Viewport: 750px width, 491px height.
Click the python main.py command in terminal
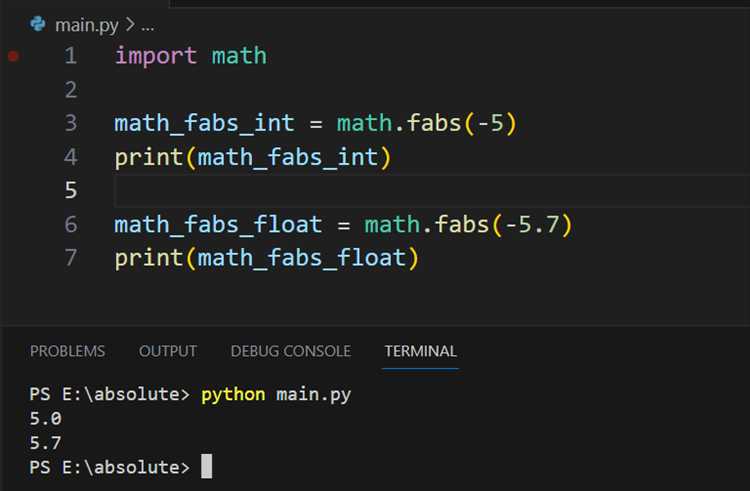276,394
